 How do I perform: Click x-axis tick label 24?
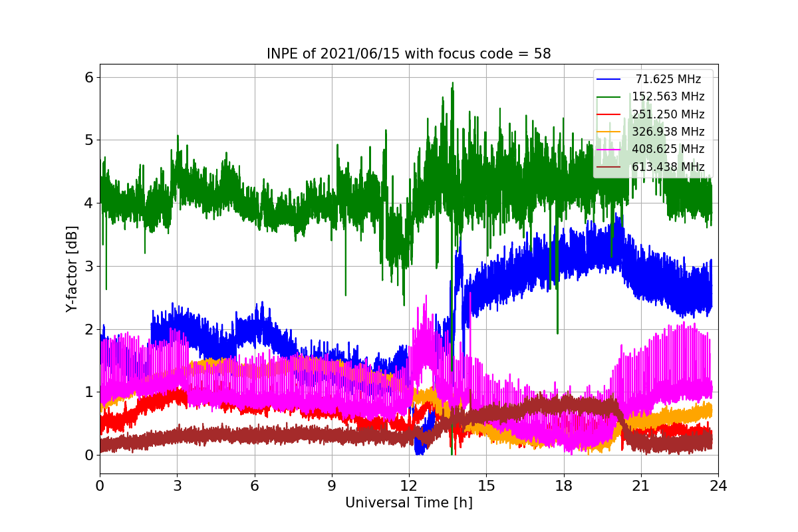click(718, 486)
